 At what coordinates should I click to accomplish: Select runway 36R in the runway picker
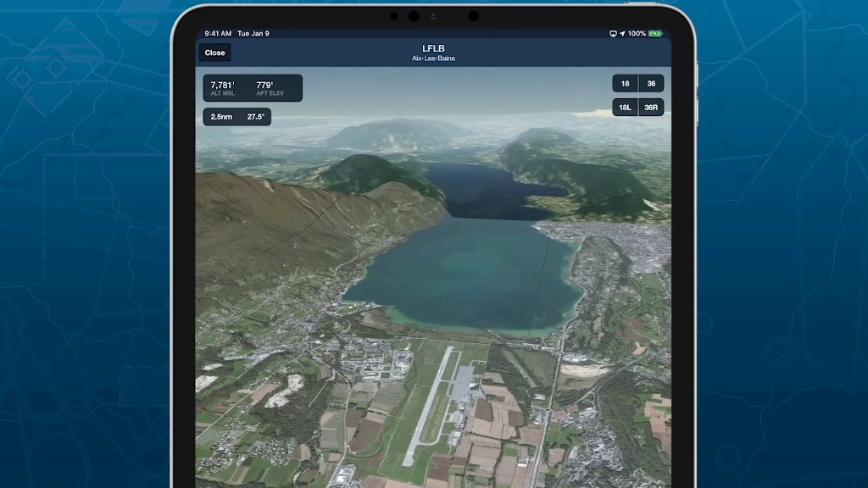pos(651,108)
